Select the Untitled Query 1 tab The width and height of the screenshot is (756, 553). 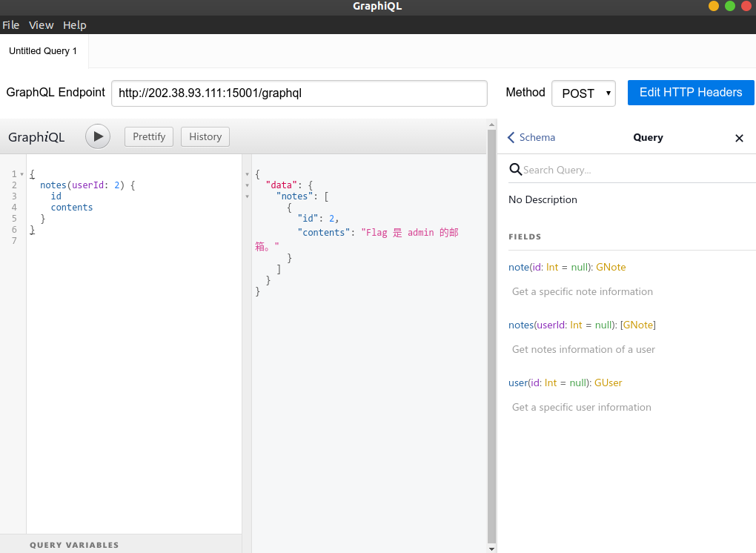coord(43,51)
